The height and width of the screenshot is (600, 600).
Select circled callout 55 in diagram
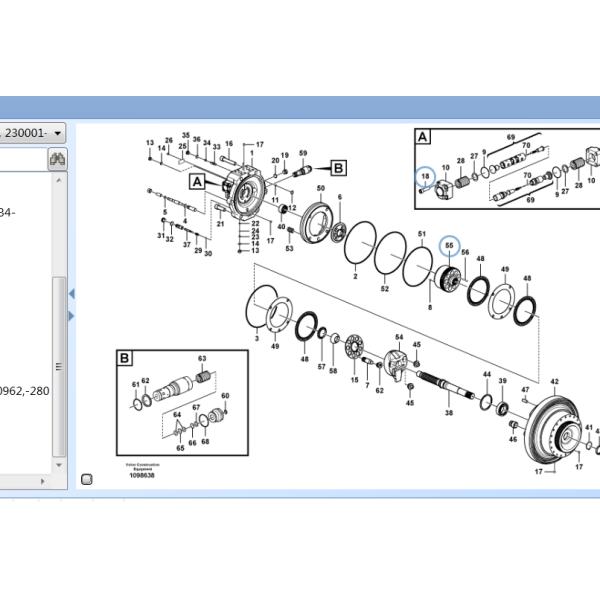click(449, 245)
